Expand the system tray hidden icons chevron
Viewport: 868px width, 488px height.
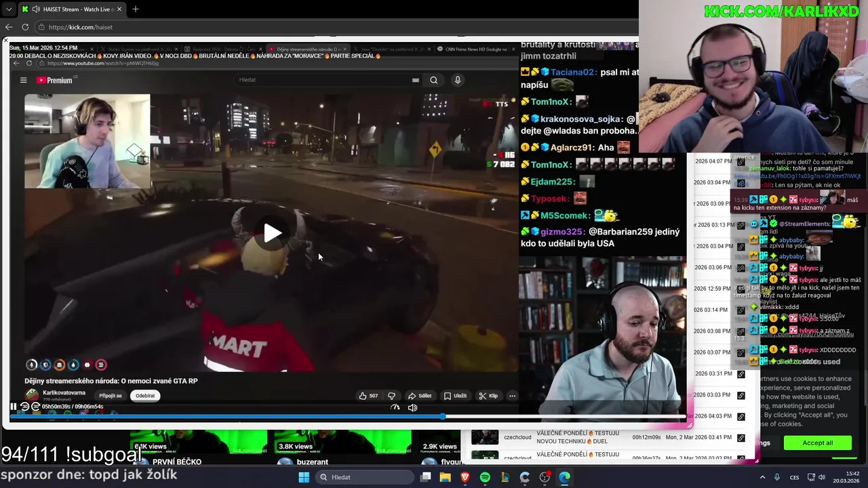(762, 477)
